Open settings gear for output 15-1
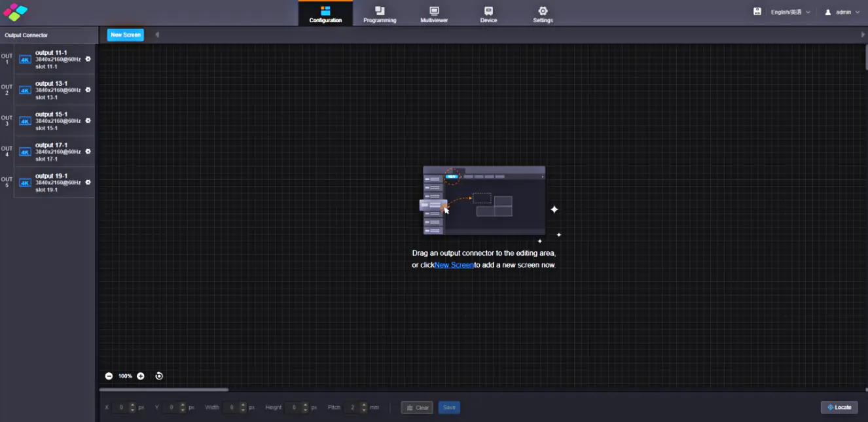 tap(88, 120)
